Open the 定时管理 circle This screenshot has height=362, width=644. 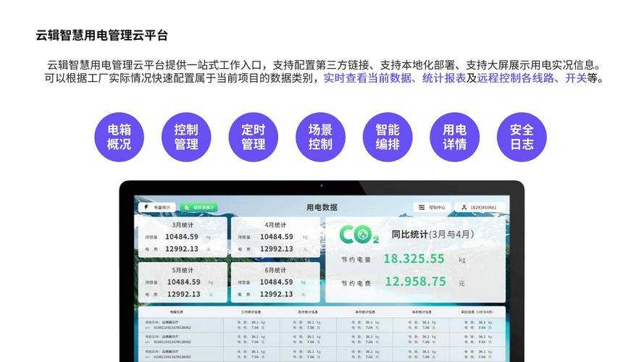(254, 137)
